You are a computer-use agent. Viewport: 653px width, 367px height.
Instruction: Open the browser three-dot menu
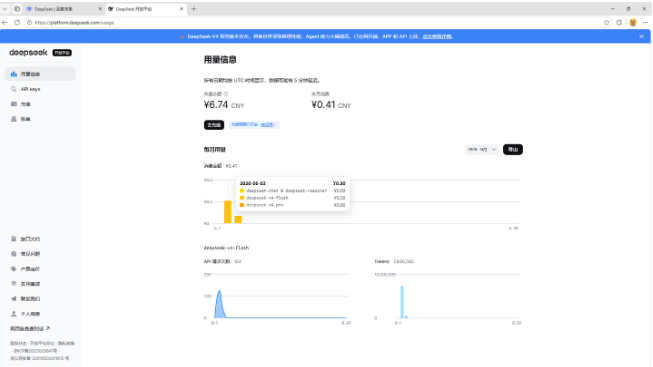[646, 22]
